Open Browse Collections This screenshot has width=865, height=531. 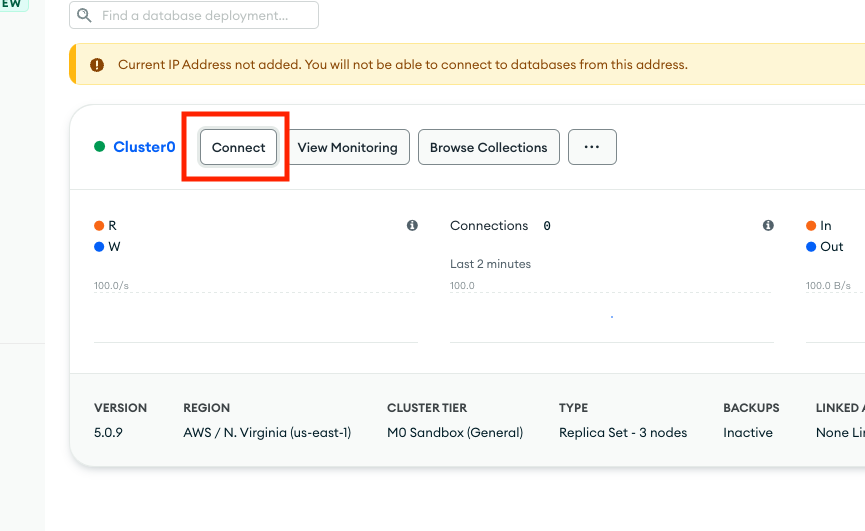pyautogui.click(x=488, y=147)
